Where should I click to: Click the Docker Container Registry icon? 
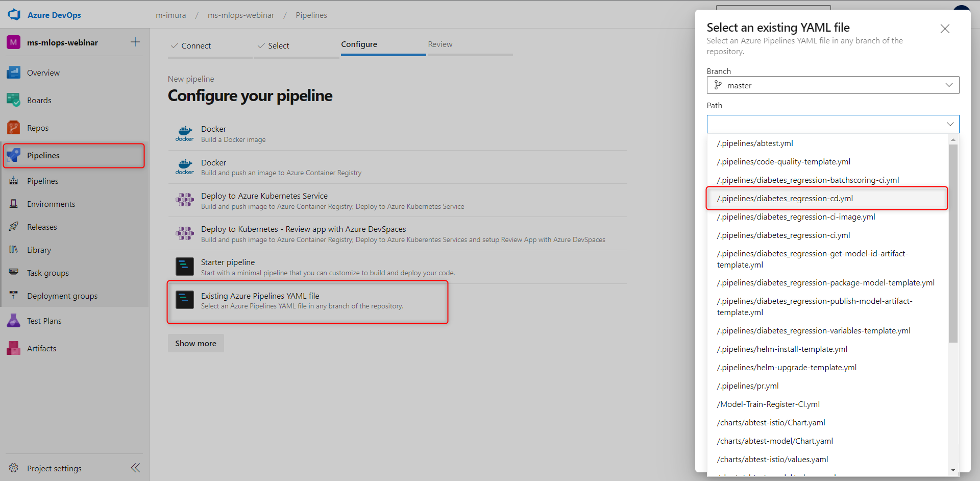(185, 167)
